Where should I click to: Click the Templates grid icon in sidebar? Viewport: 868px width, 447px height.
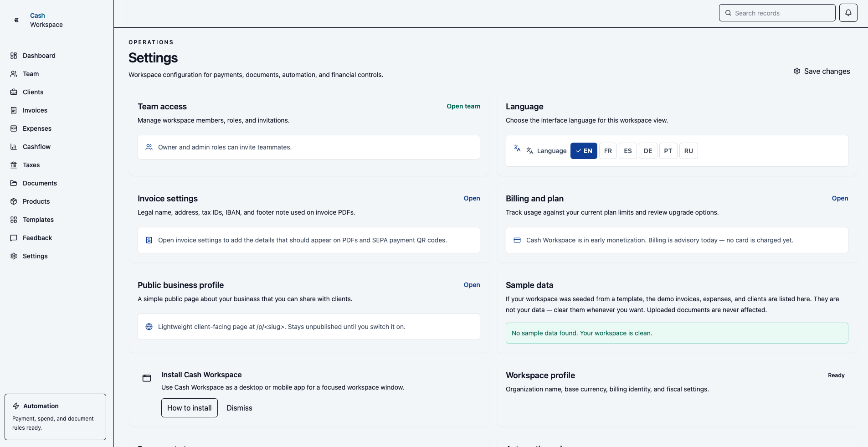tap(14, 220)
